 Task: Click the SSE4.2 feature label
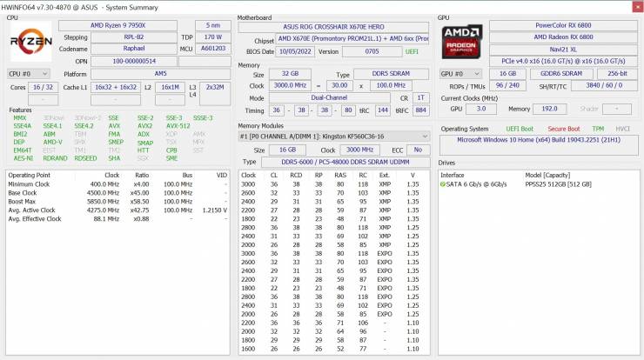[x=84, y=126]
